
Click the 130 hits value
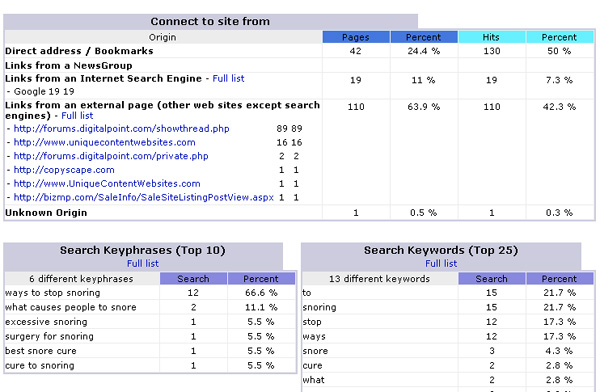[492, 51]
